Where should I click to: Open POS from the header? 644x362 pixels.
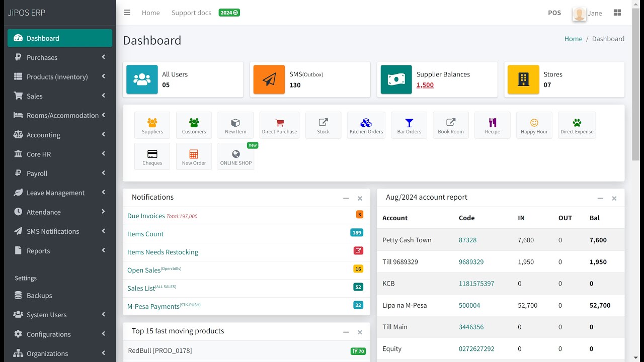[554, 13]
